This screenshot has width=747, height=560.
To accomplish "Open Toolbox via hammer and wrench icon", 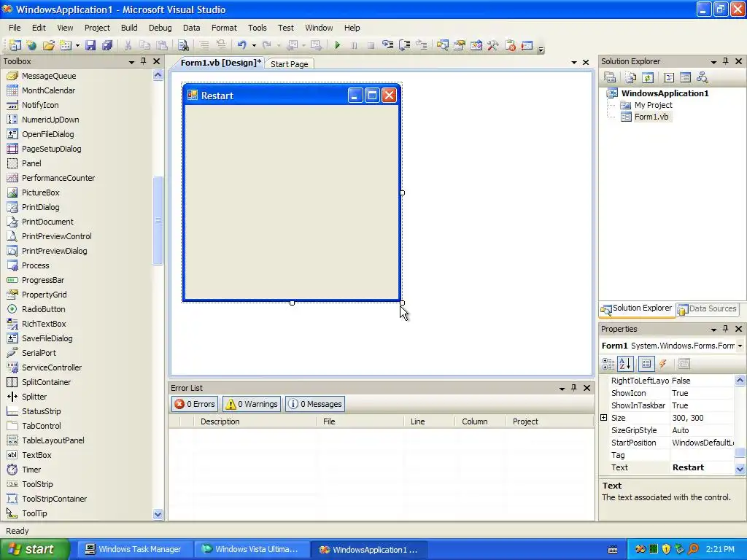I will tap(492, 45).
